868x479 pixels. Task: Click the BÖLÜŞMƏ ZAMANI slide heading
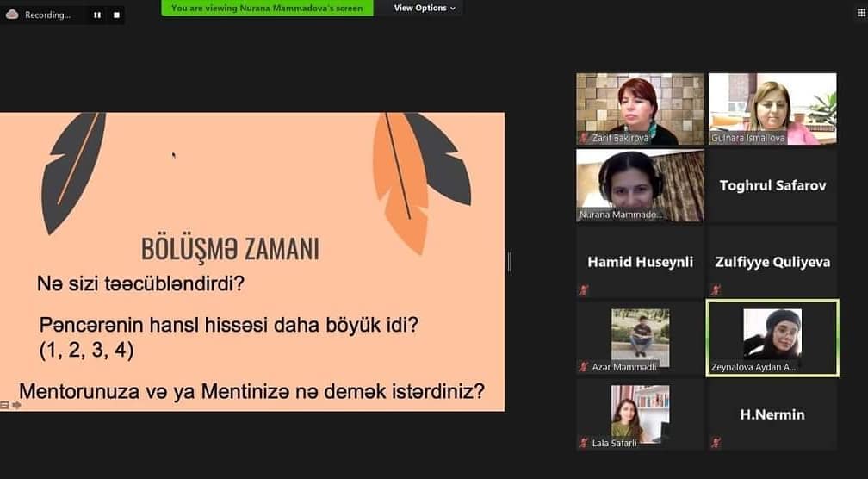point(230,249)
